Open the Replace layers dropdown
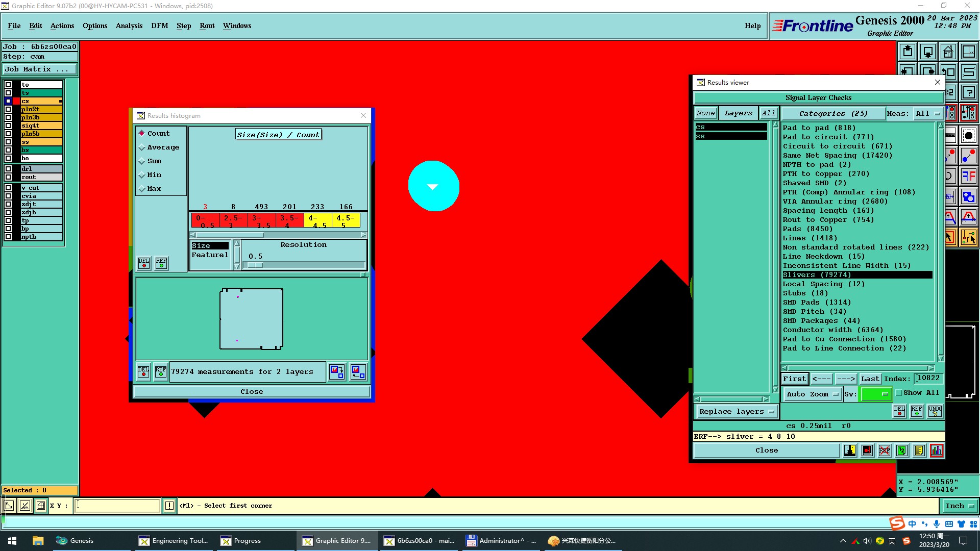 [736, 412]
